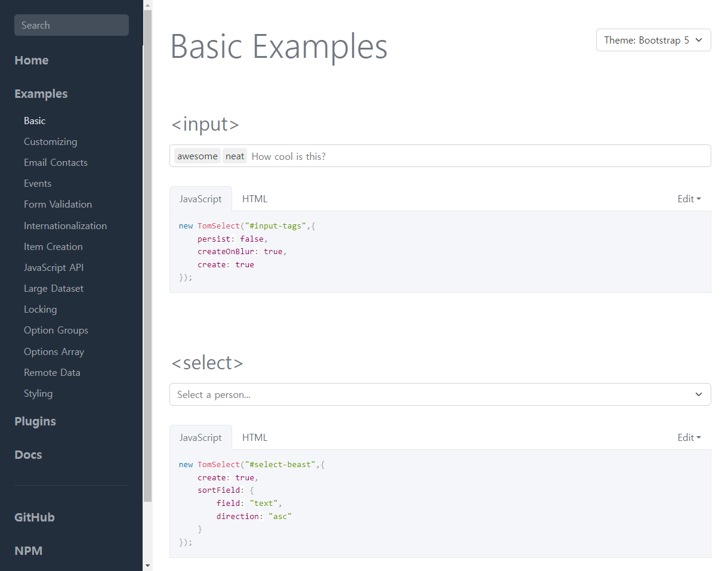This screenshot has width=728, height=571.
Task: Open the Remote Data example
Action: click(x=52, y=372)
